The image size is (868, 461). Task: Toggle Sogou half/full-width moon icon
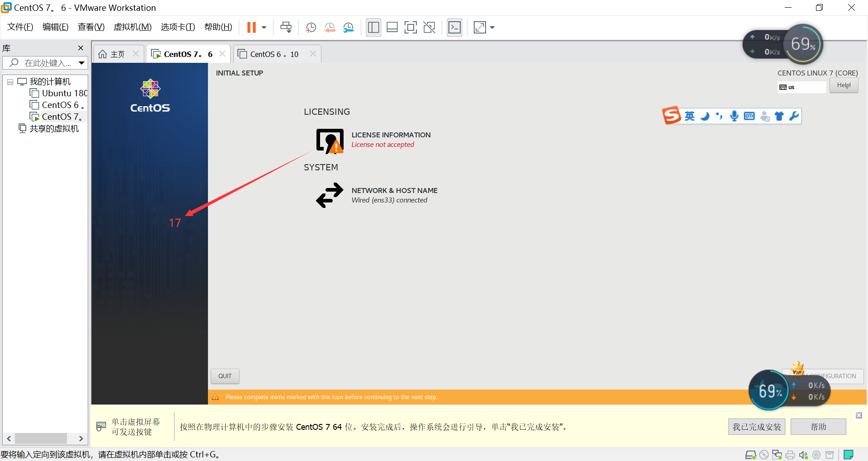pos(705,116)
